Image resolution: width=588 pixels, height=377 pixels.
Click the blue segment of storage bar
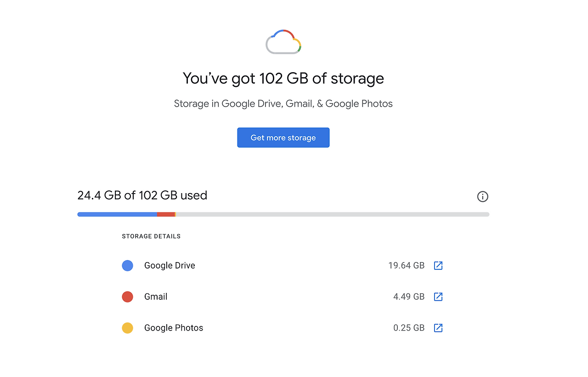tap(117, 214)
